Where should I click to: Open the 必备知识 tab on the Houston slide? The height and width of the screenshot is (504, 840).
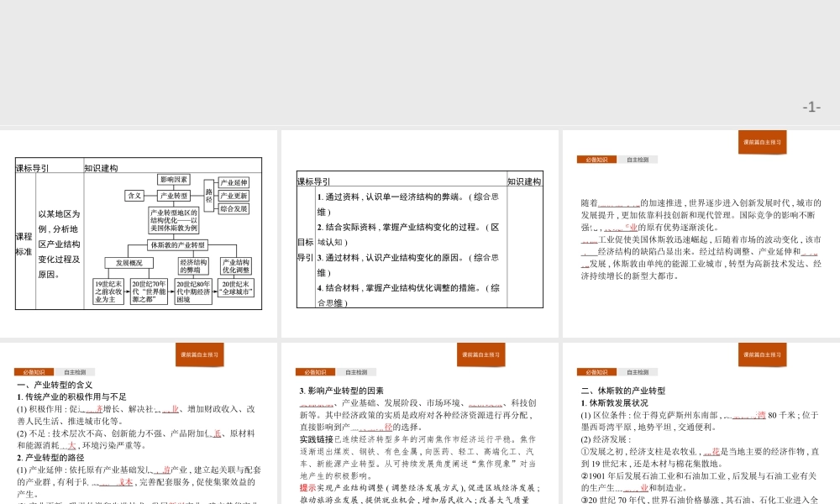tap(597, 370)
